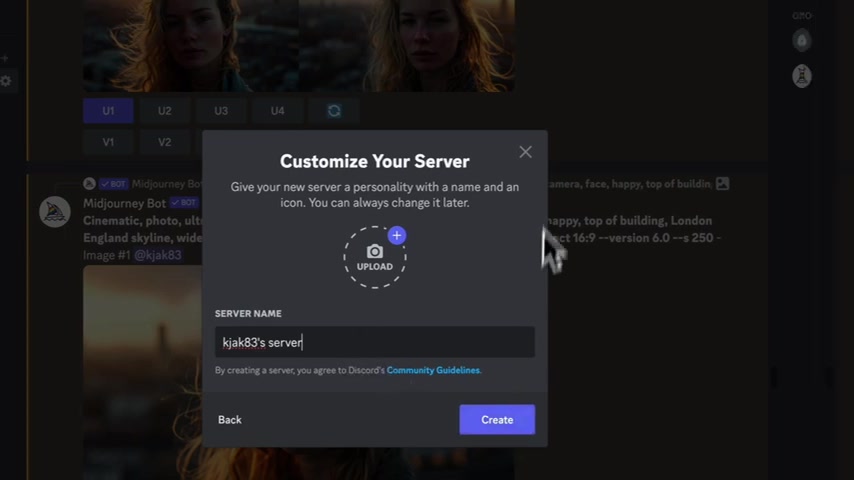Viewport: 854px width, 480px height.
Task: Click the image attachment icon in reply preview
Action: tap(722, 184)
